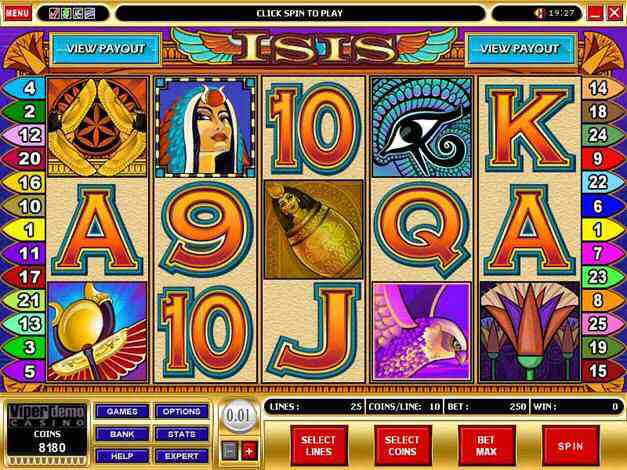627x470 pixels.
Task: Click the first small toolbar icon beside MENU
Action: [54, 14]
